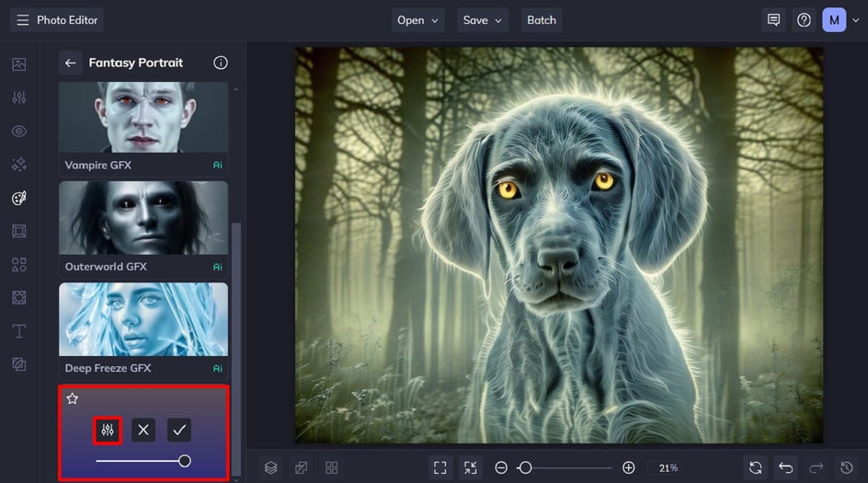Click the zoom in plus button
This screenshot has width=868, height=483.
coord(628,468)
